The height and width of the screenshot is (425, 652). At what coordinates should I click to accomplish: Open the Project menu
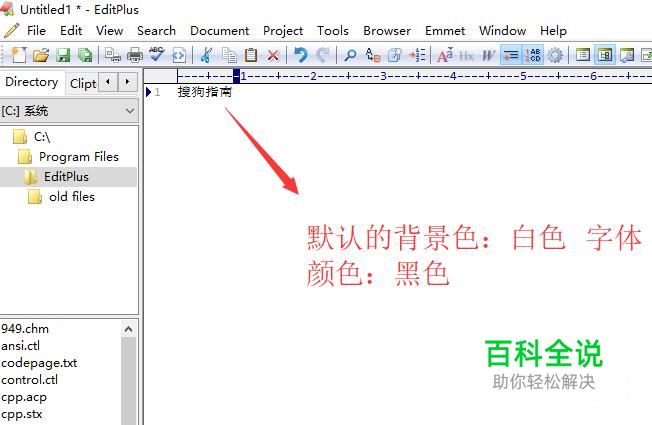coord(283,31)
